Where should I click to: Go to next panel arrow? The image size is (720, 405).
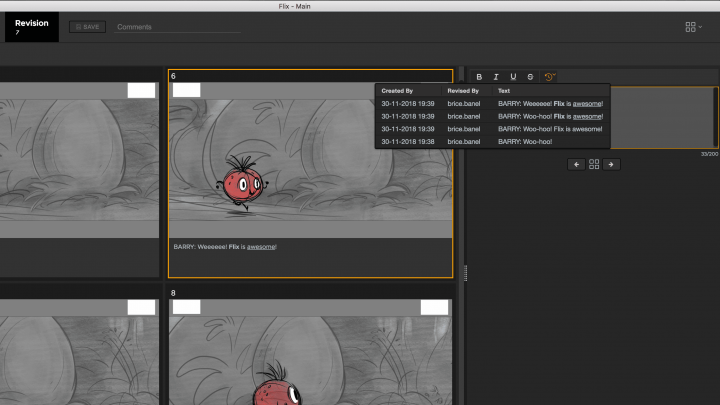[x=611, y=164]
